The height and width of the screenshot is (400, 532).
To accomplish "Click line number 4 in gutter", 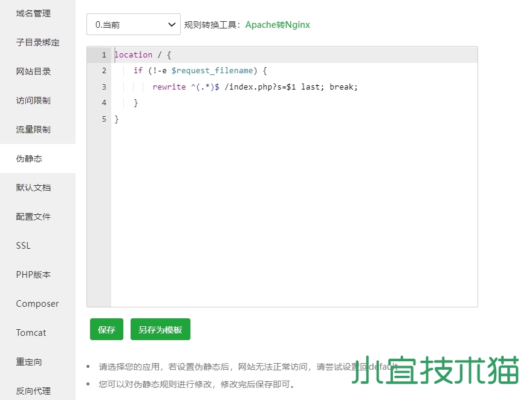I will [104, 103].
